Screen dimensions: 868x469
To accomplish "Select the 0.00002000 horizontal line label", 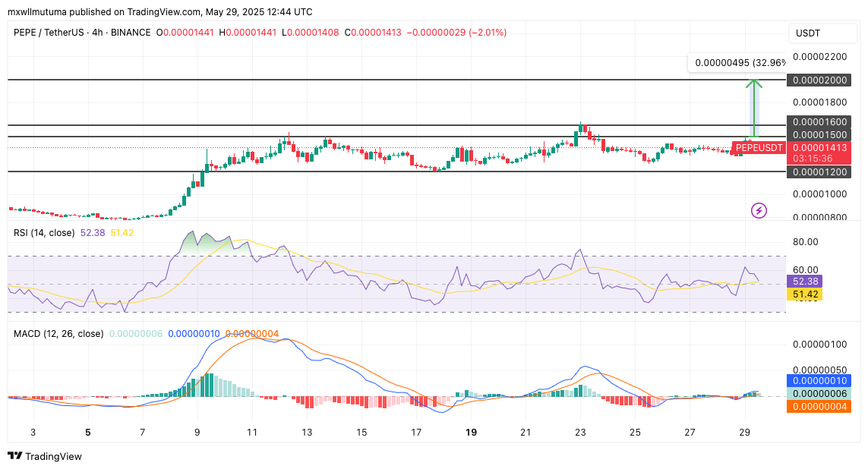I will 818,80.
